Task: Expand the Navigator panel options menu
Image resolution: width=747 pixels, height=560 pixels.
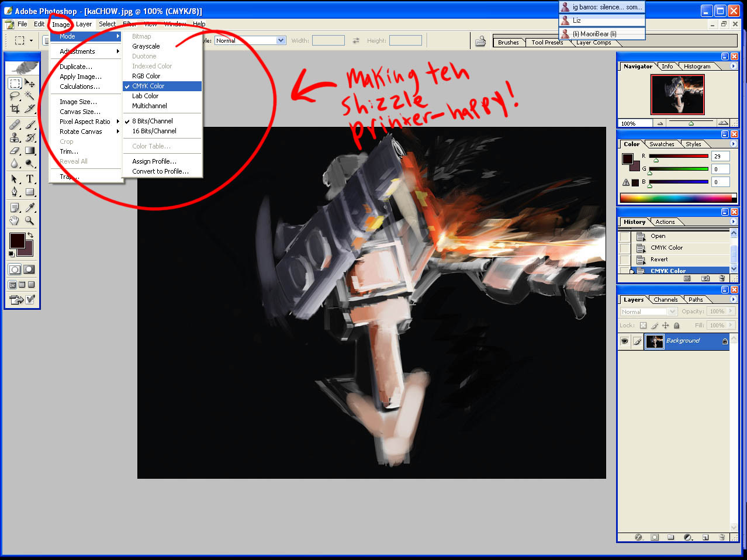Action: [x=734, y=66]
